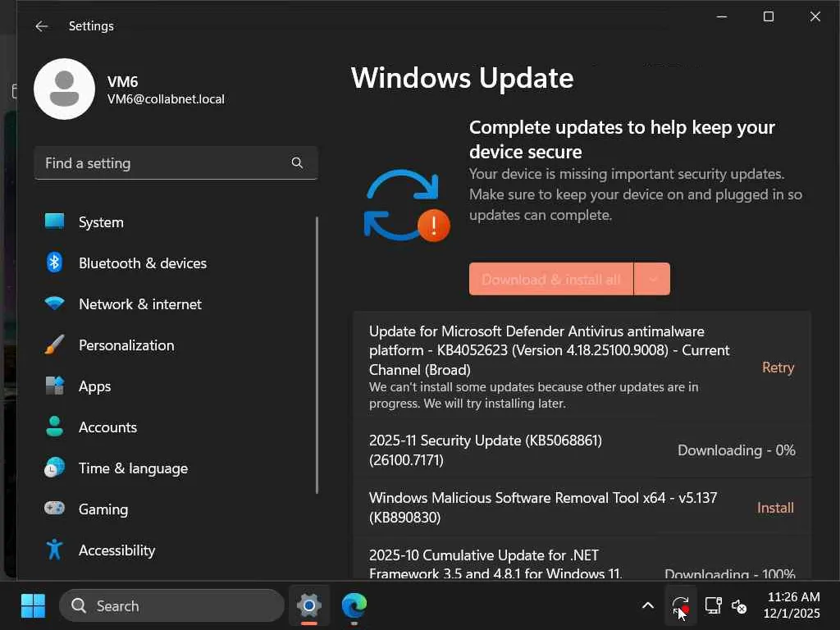Open the Windows Start menu
The width and height of the screenshot is (840, 630).
(x=33, y=606)
